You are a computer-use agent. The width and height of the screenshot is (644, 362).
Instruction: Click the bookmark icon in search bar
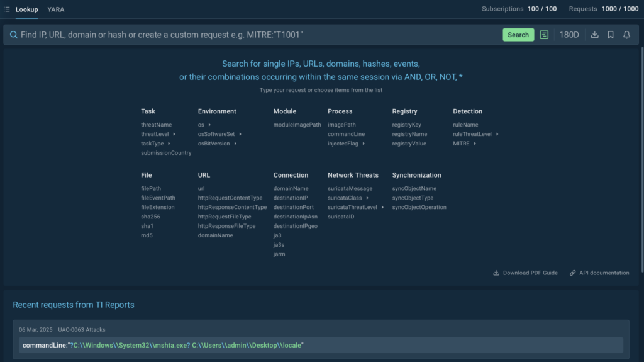[x=611, y=35]
